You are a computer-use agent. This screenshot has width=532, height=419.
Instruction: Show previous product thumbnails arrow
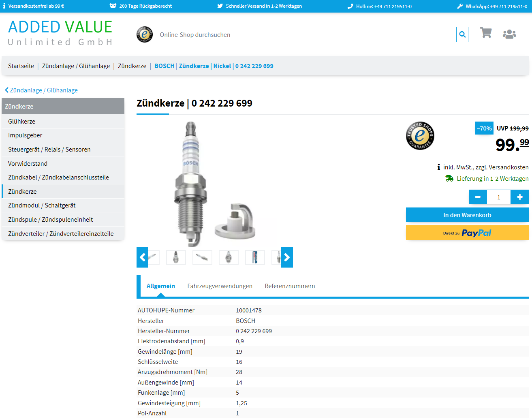tap(142, 257)
